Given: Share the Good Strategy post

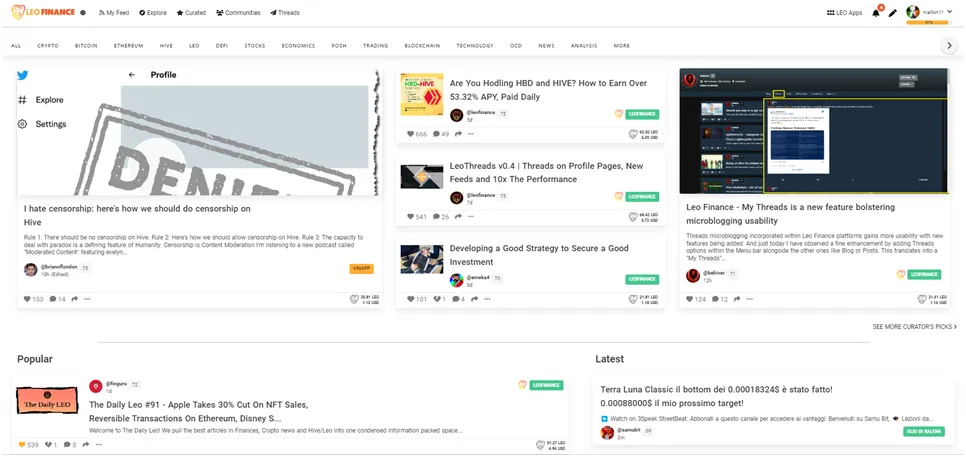Looking at the screenshot, I should (x=475, y=299).
